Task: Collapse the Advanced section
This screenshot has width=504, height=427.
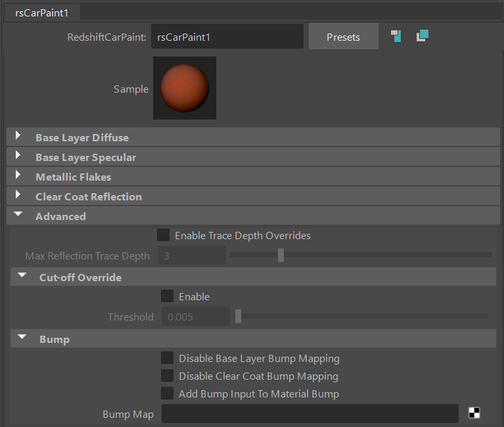Action: (253, 216)
